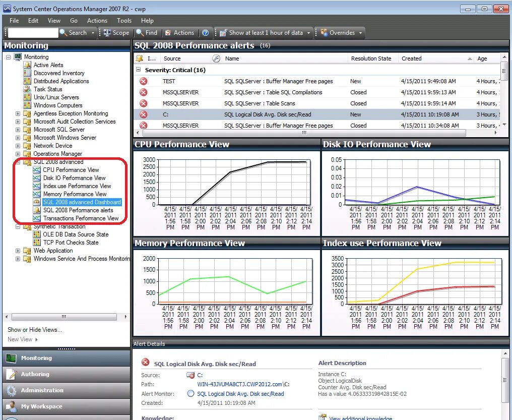This screenshot has width=512, height=420.
Task: Click the Overrides toolbar icon
Action: coord(324,33)
